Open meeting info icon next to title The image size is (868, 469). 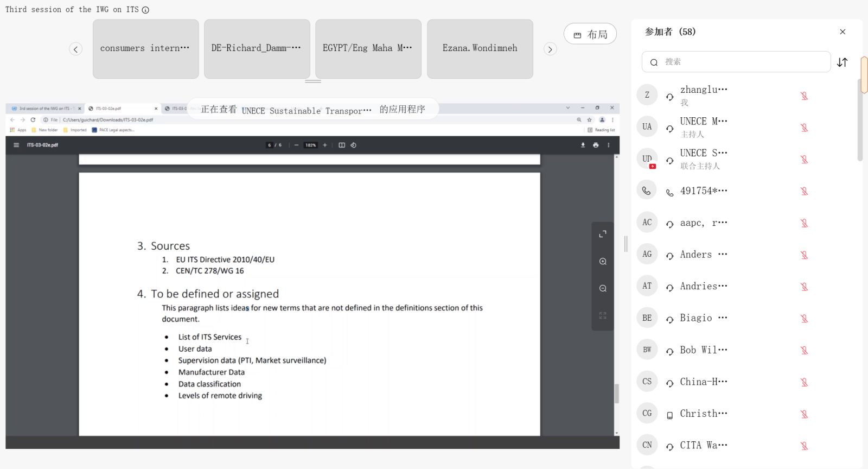(x=145, y=10)
